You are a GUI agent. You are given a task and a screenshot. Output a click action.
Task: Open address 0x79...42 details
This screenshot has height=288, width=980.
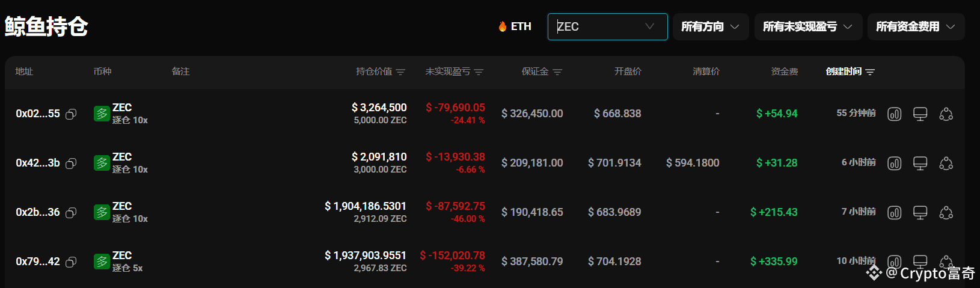coord(38,262)
